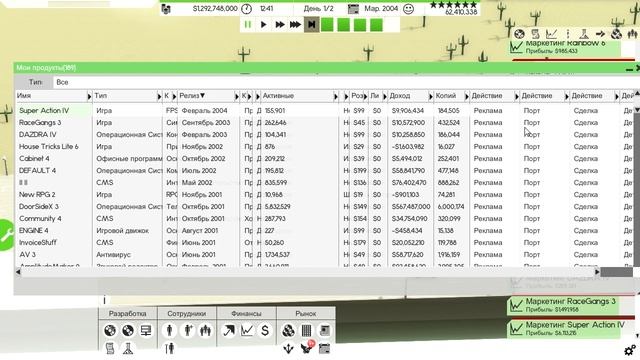Open the striped grid icon under Рынок

click(x=306, y=330)
